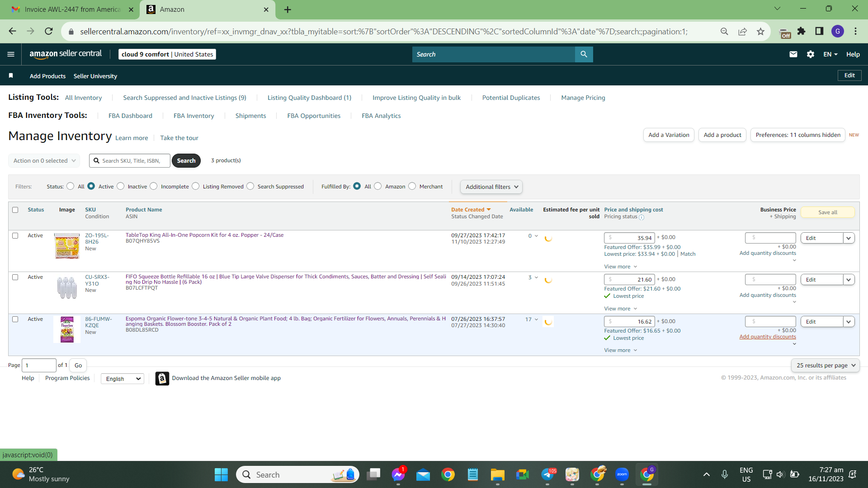The image size is (868, 488).
Task: Click Add quantity discounts for Espoma row
Action: pos(768,337)
